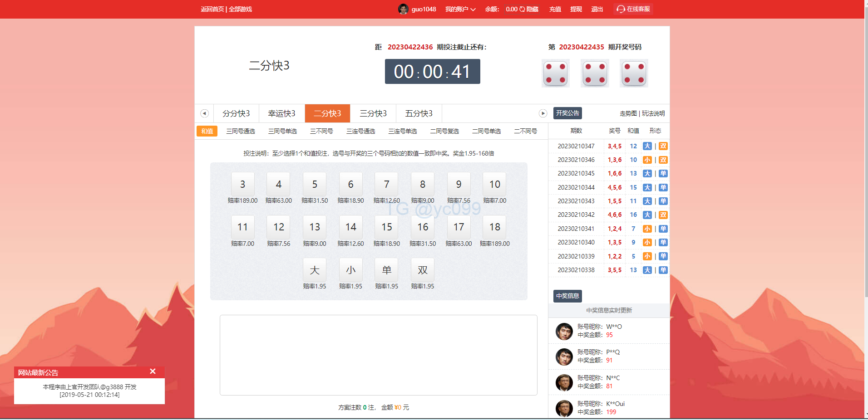The height and width of the screenshot is (420, 868).
Task: Click W**O winner avatar thumbnail
Action: pyautogui.click(x=564, y=331)
